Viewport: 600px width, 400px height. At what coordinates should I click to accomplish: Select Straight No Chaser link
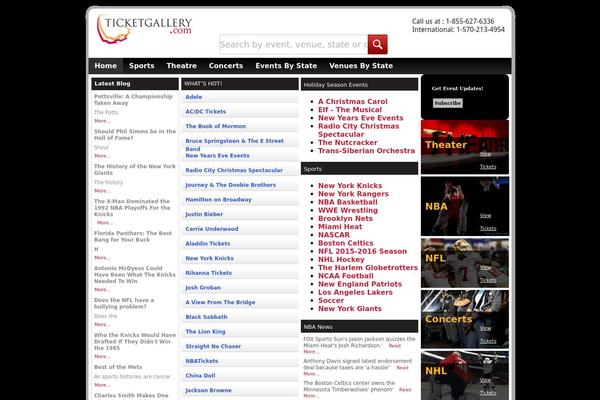tap(213, 346)
